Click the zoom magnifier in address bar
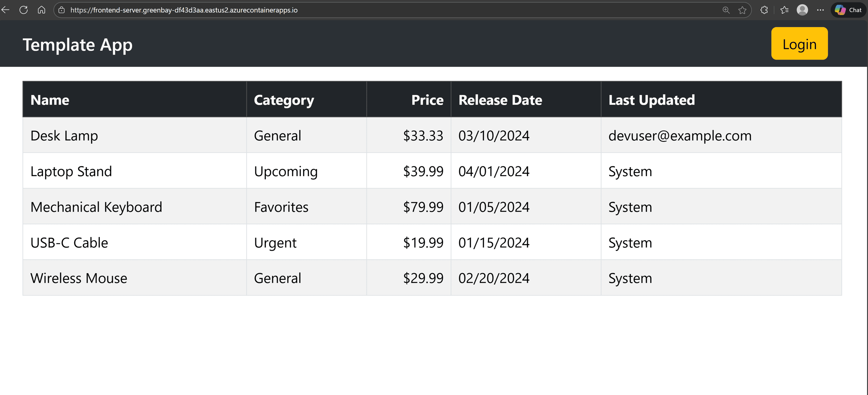Screen dimensions: 868x395 click(x=726, y=10)
